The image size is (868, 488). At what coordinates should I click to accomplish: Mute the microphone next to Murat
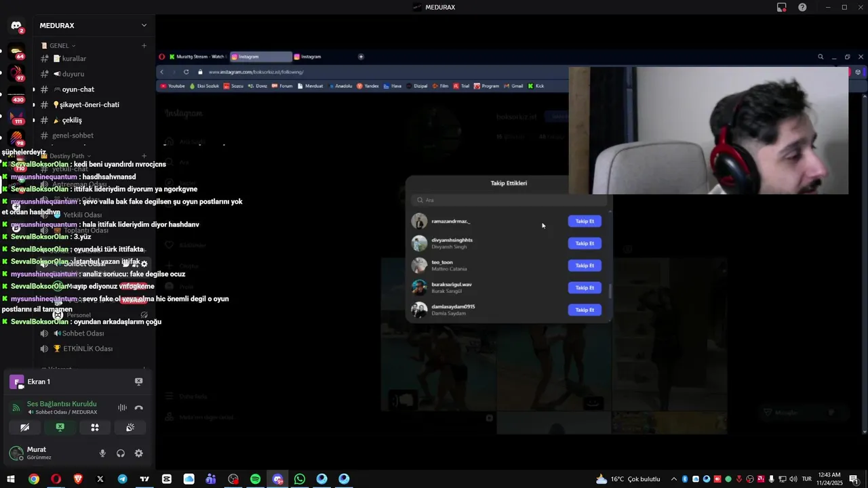[102, 453]
